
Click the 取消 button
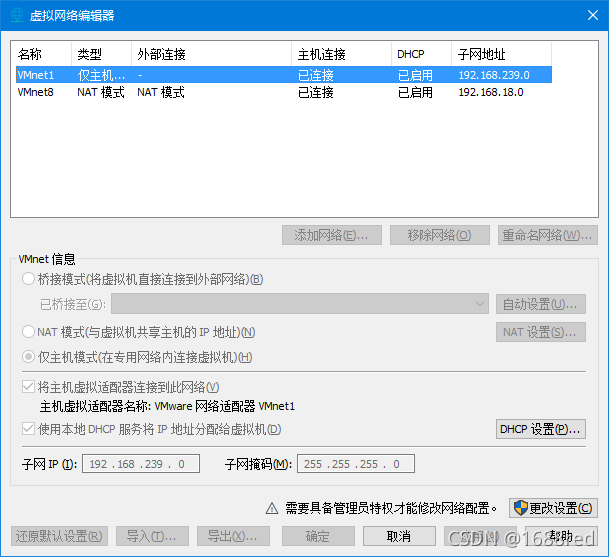click(x=399, y=536)
